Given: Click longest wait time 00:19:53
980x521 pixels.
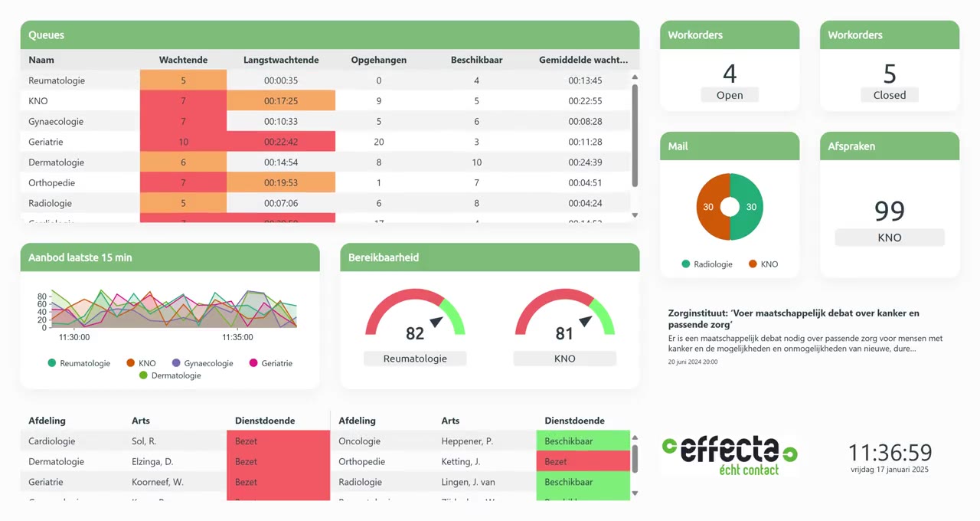Looking at the screenshot, I should [x=281, y=182].
